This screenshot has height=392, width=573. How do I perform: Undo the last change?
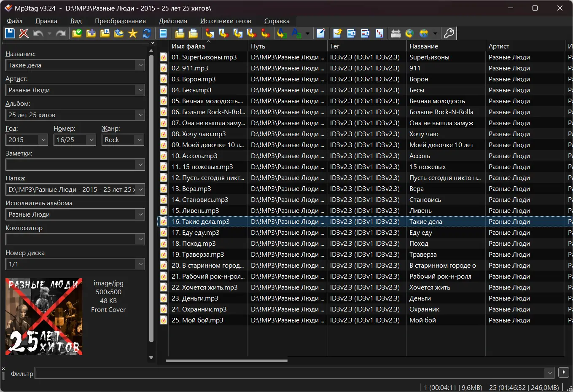point(38,33)
